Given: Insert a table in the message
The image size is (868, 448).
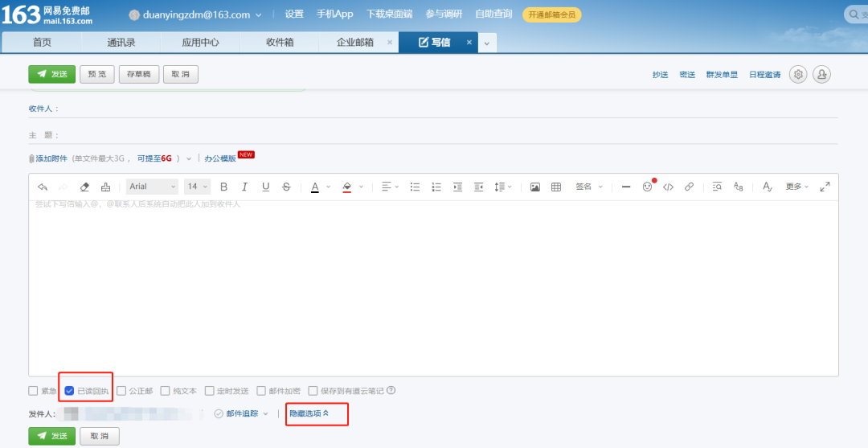Looking at the screenshot, I should pyautogui.click(x=556, y=187).
